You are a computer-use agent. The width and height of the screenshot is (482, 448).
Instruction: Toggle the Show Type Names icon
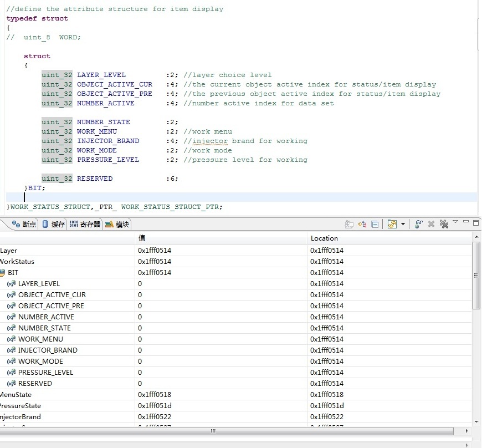point(349,224)
